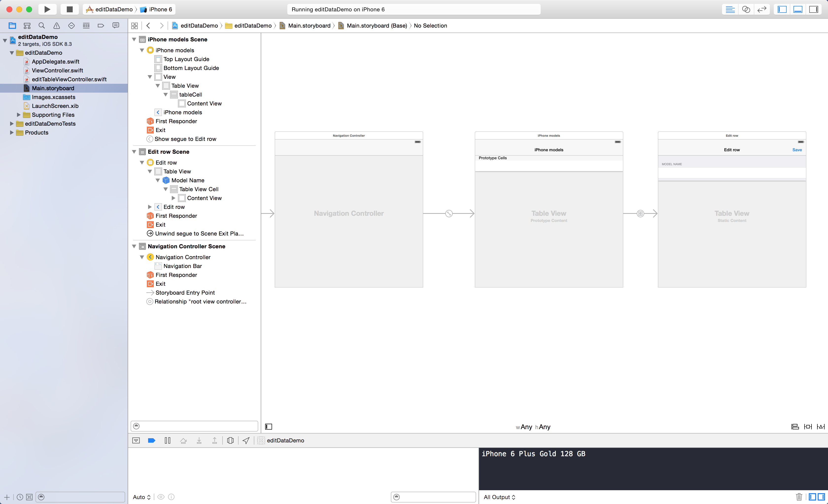Clear console with trash icon
828x504 pixels.
799,497
